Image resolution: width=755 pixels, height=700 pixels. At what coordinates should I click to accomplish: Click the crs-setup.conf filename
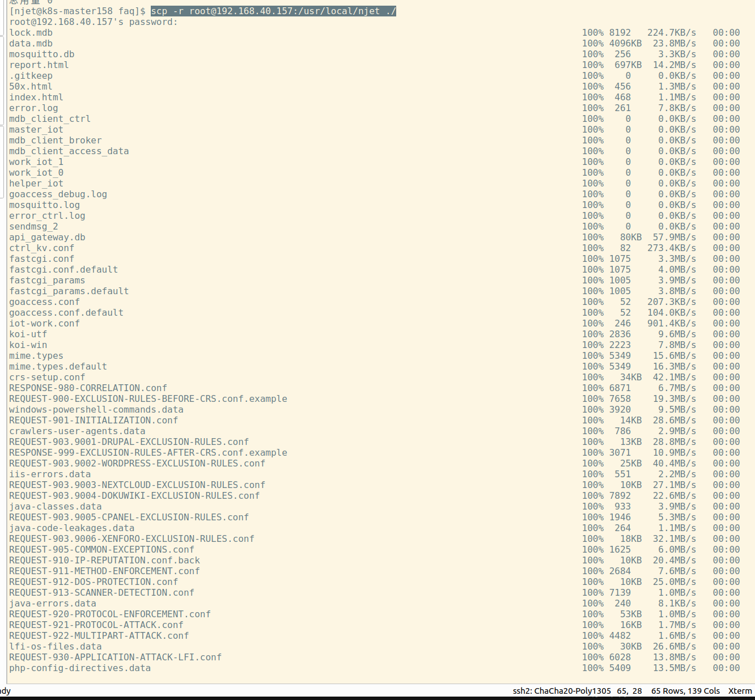click(x=47, y=377)
